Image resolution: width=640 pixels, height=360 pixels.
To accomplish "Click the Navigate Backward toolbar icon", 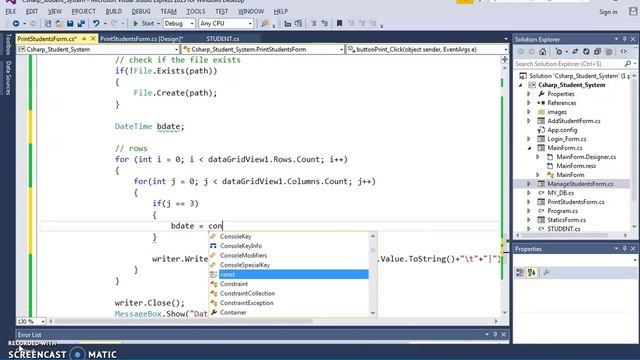I will pyautogui.click(x=16, y=24).
